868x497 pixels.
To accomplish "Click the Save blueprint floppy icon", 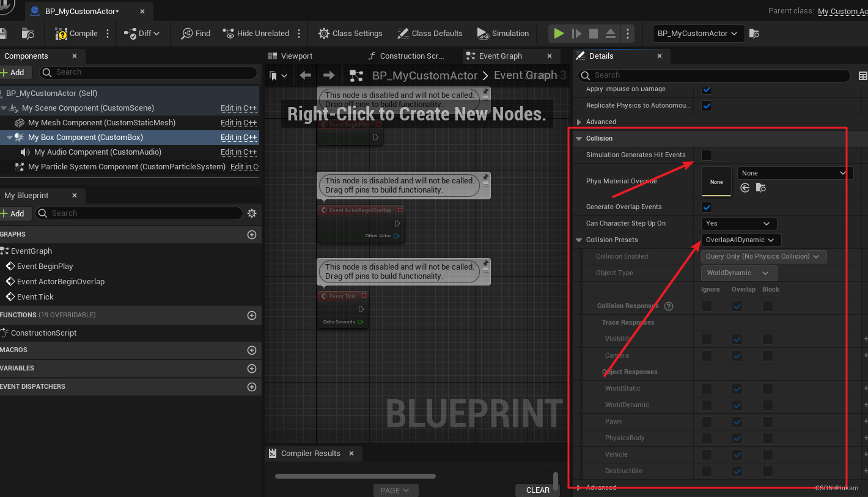I will [2, 34].
